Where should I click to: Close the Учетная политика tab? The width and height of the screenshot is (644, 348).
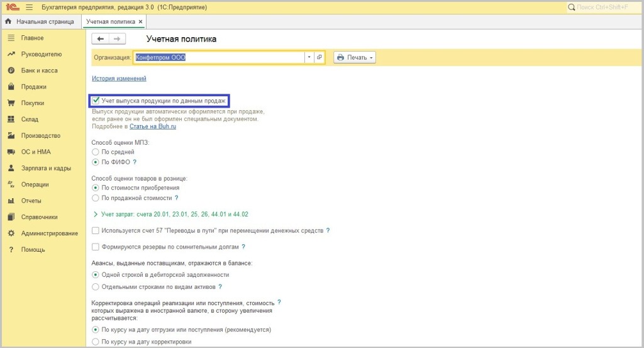click(140, 21)
